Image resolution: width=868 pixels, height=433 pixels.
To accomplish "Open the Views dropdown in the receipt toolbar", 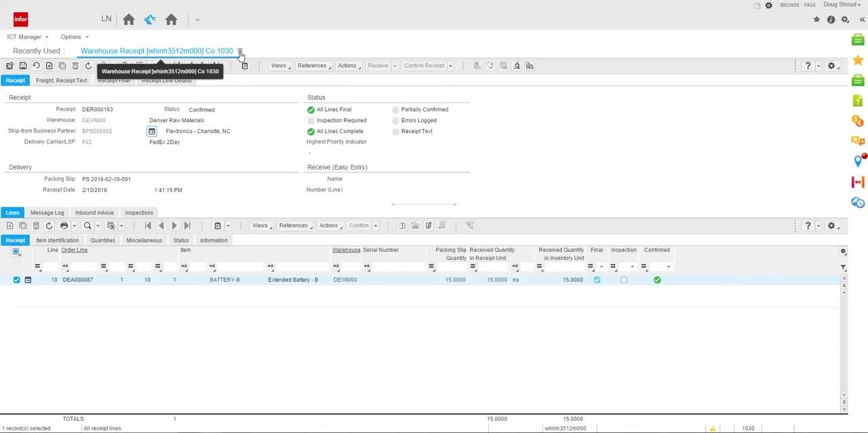I will (x=281, y=66).
